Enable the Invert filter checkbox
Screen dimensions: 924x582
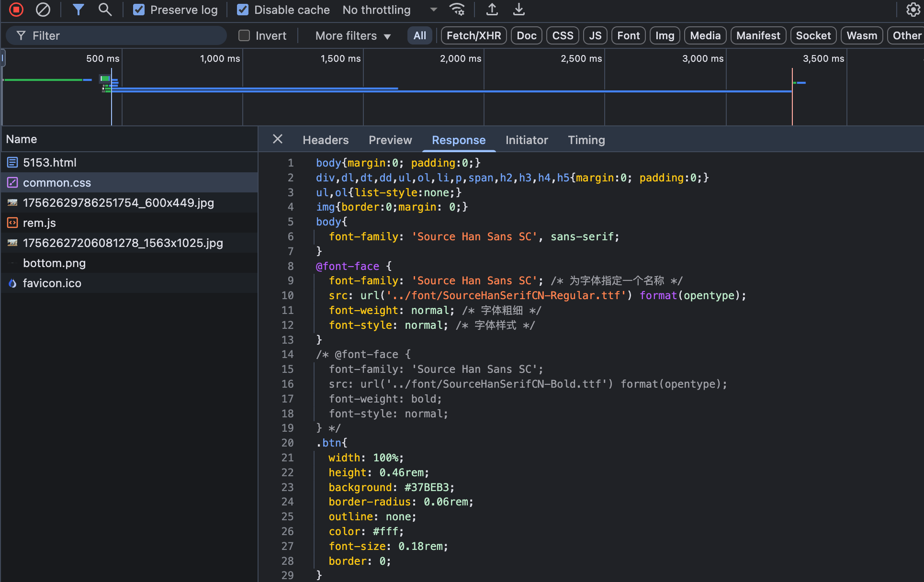[x=244, y=35]
